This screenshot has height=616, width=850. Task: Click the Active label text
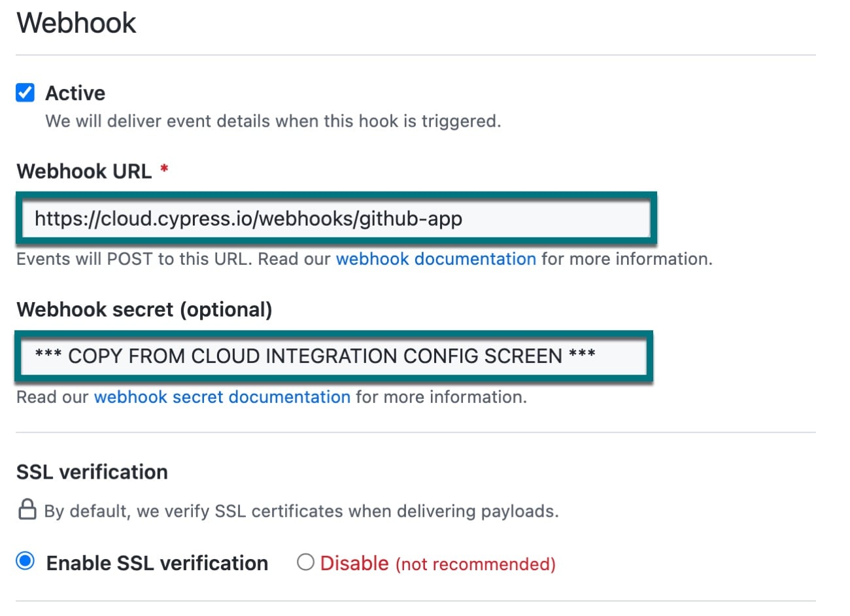[x=75, y=92]
